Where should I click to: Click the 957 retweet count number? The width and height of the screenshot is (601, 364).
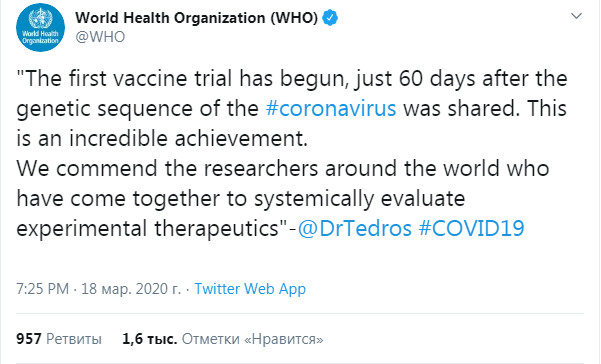(29, 339)
